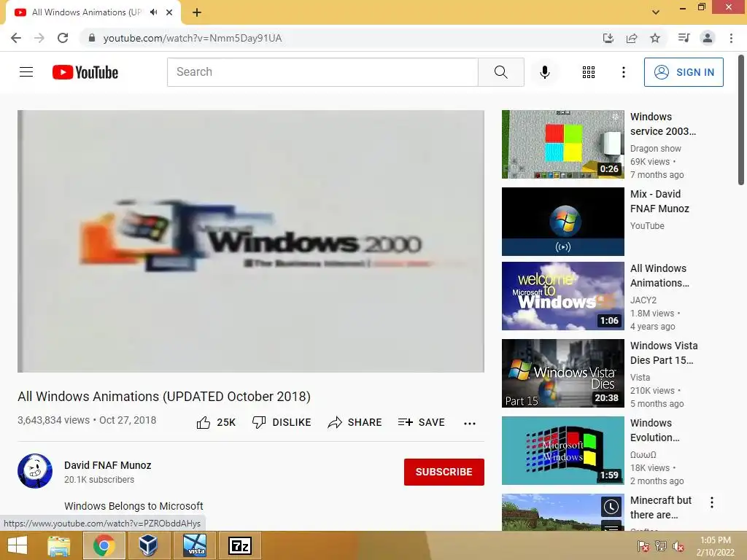SAVE the video to a playlist
This screenshot has height=560, width=747.
tap(421, 422)
